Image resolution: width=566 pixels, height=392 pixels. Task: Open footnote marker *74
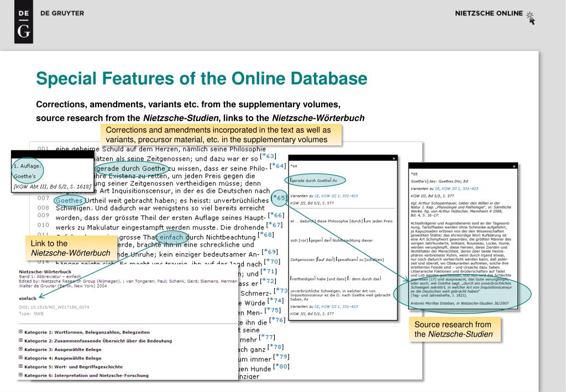(x=275, y=300)
